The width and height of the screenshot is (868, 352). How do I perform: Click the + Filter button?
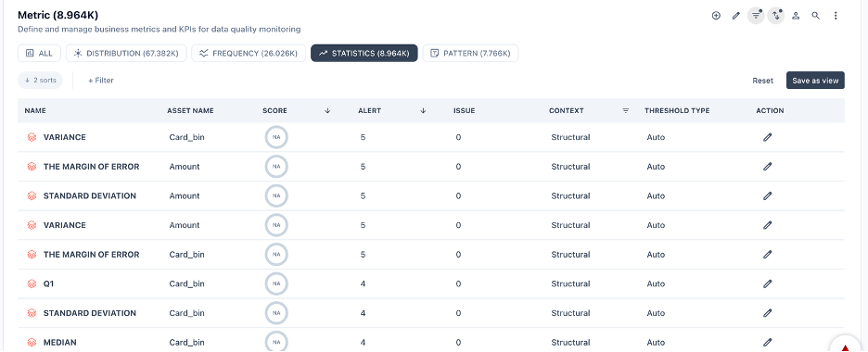101,80
